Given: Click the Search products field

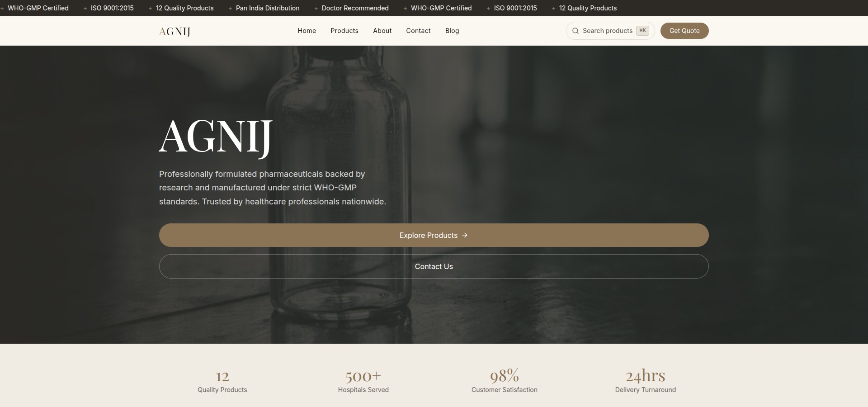Looking at the screenshot, I should click(610, 31).
